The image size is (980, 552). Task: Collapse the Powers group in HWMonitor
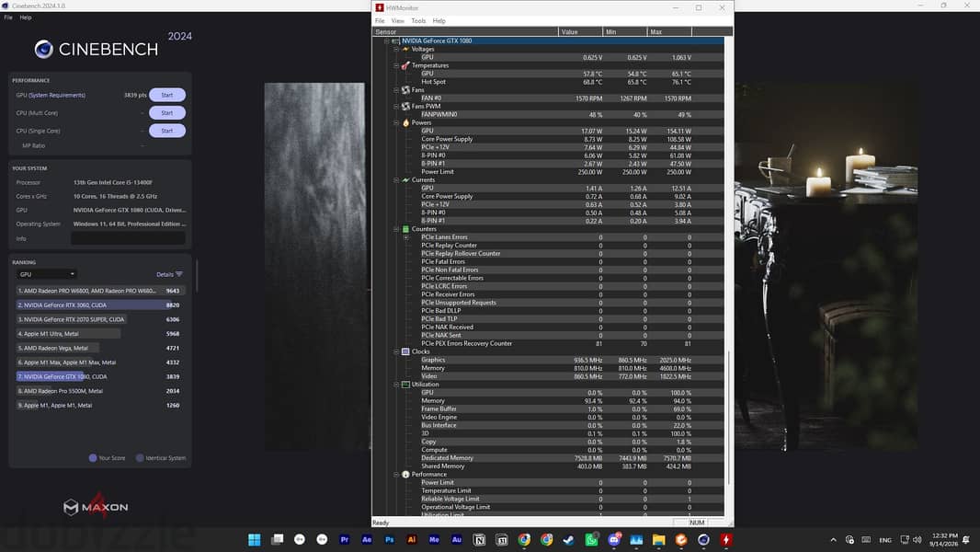click(x=396, y=122)
